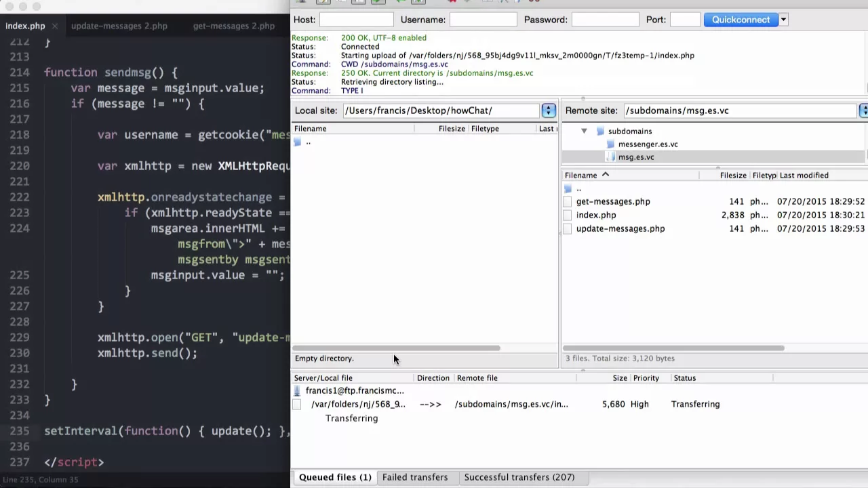Click the remote pane horizontal scrollbar
This screenshot has height=488, width=868.
pyautogui.click(x=675, y=348)
